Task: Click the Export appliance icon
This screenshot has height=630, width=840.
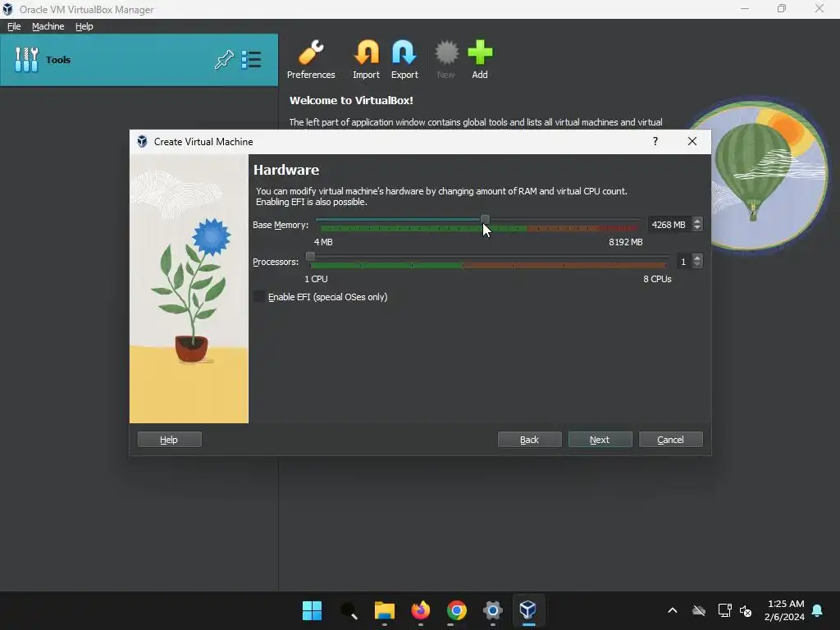Action: pyautogui.click(x=404, y=59)
